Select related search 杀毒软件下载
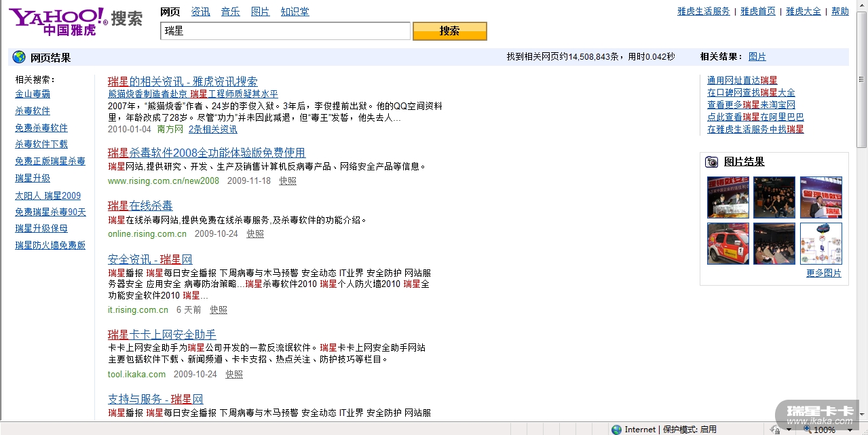This screenshot has height=435, width=868. [x=41, y=145]
